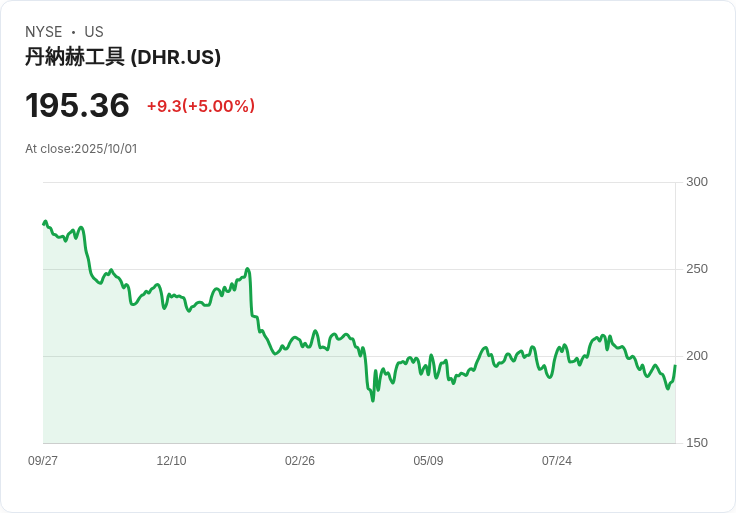Viewport: 736px width, 513px height.
Task: Click the US market label
Action: click(94, 32)
